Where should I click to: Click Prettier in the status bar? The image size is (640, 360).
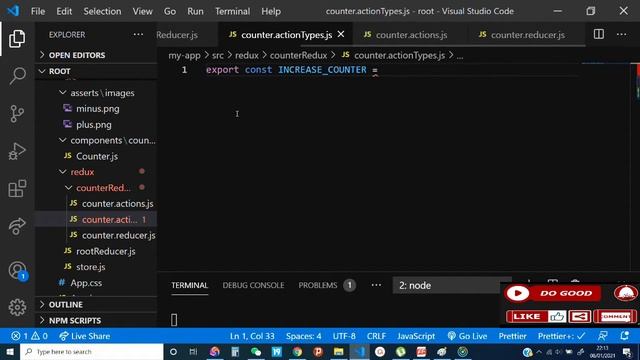coord(512,336)
